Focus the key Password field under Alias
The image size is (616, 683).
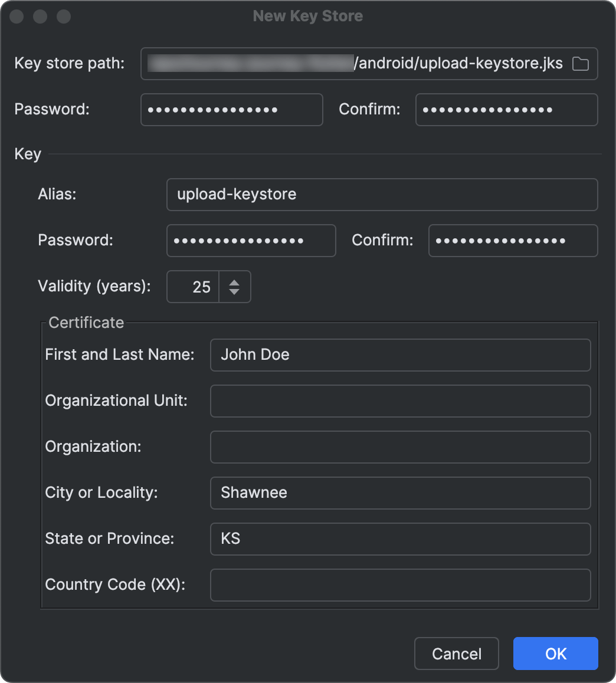pos(251,241)
